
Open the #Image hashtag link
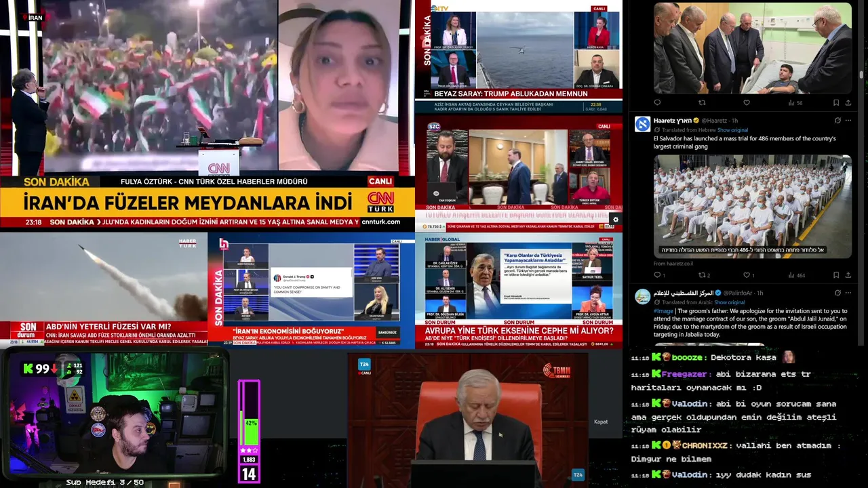(x=663, y=310)
